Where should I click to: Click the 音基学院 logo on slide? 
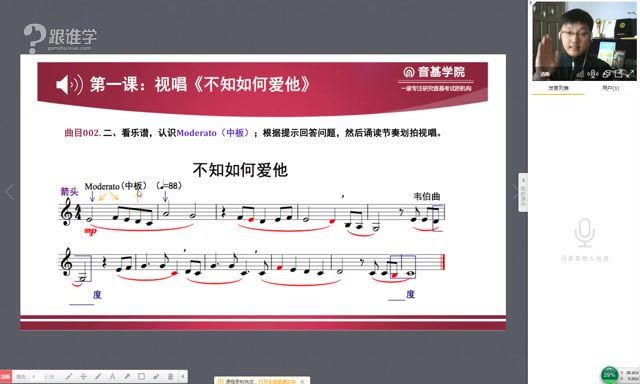pos(435,78)
